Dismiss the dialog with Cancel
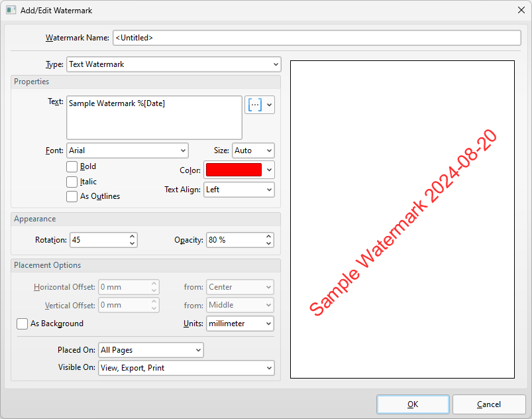This screenshot has width=532, height=419. click(x=488, y=404)
